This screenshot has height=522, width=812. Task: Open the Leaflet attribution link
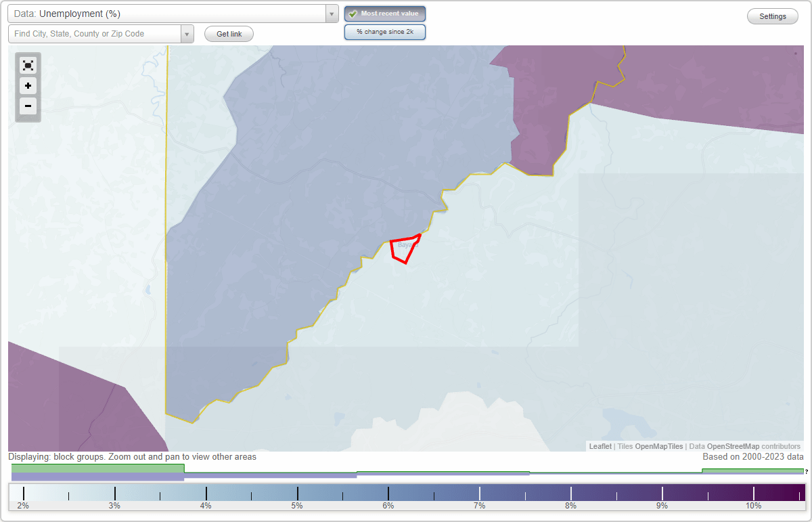click(600, 446)
